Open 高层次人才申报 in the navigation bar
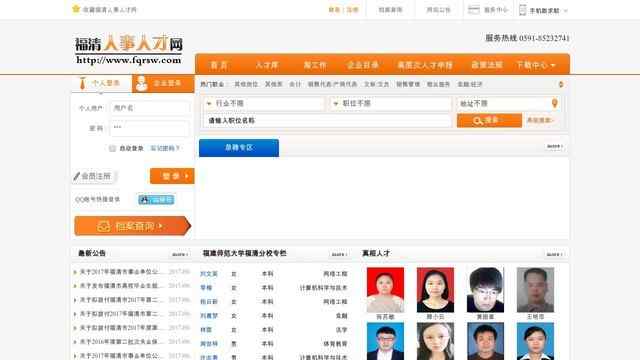The width and height of the screenshot is (640, 360). 425,65
